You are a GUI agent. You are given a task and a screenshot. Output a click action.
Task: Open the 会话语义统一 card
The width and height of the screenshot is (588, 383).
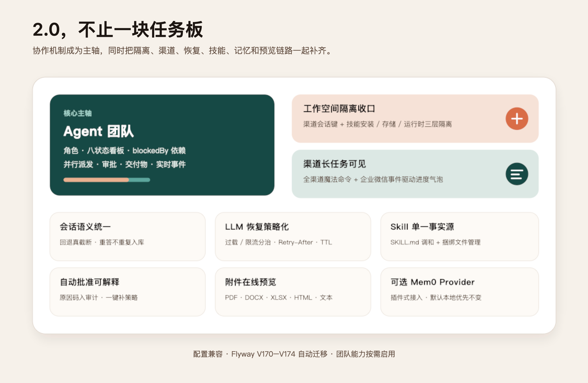(x=128, y=236)
